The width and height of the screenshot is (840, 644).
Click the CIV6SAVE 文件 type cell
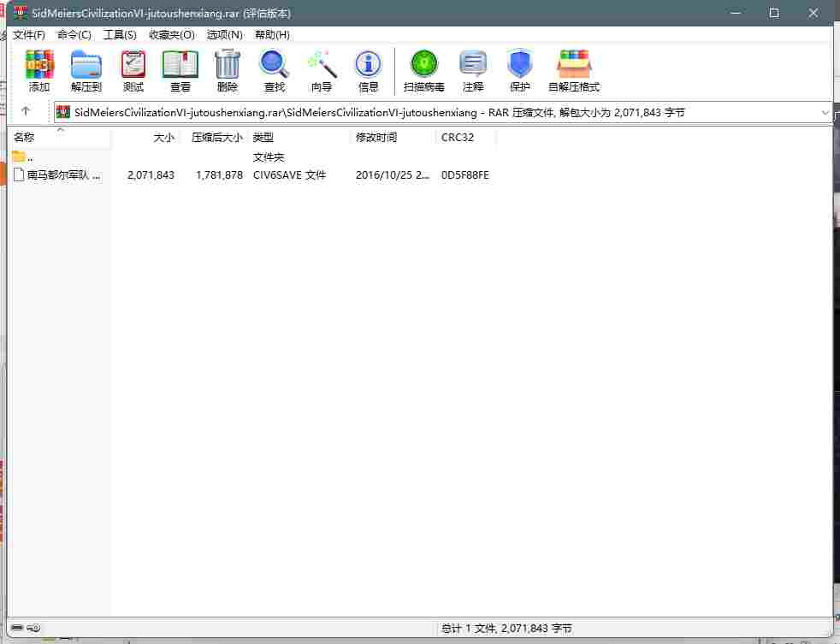pos(289,175)
